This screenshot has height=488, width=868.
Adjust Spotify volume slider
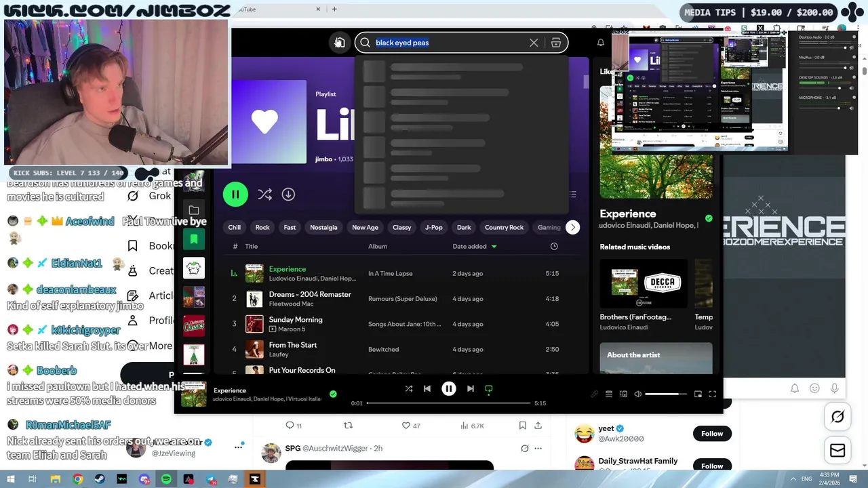tap(666, 394)
